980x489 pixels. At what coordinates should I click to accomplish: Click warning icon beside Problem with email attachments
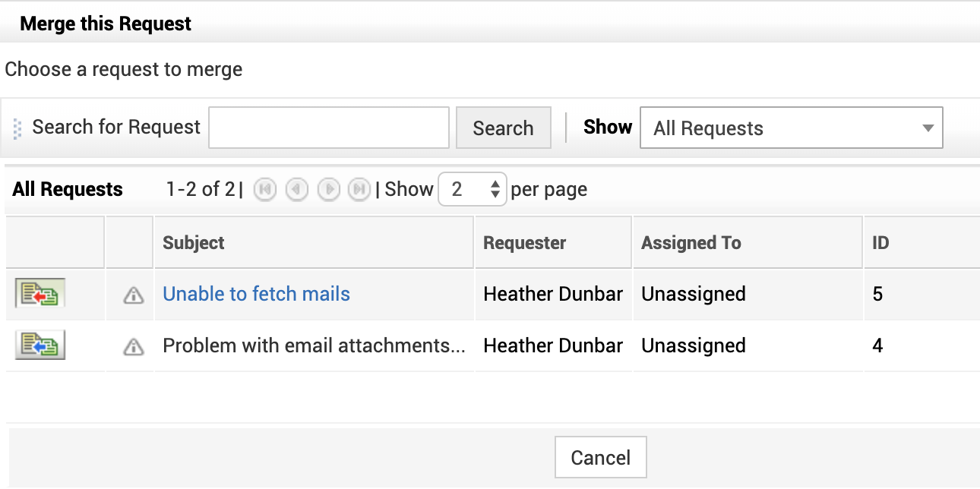coord(134,346)
